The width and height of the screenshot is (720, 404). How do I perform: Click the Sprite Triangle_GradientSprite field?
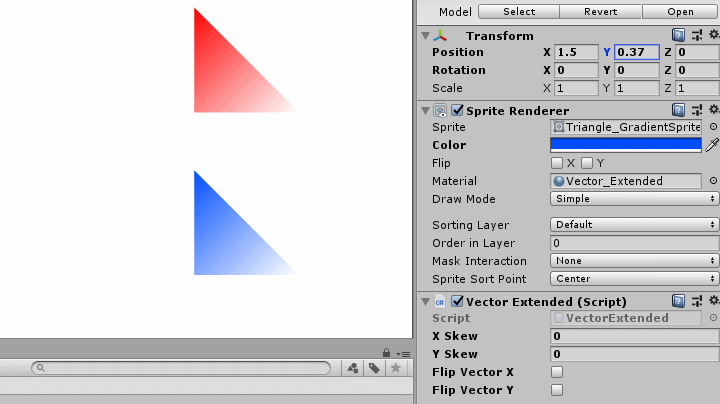626,127
